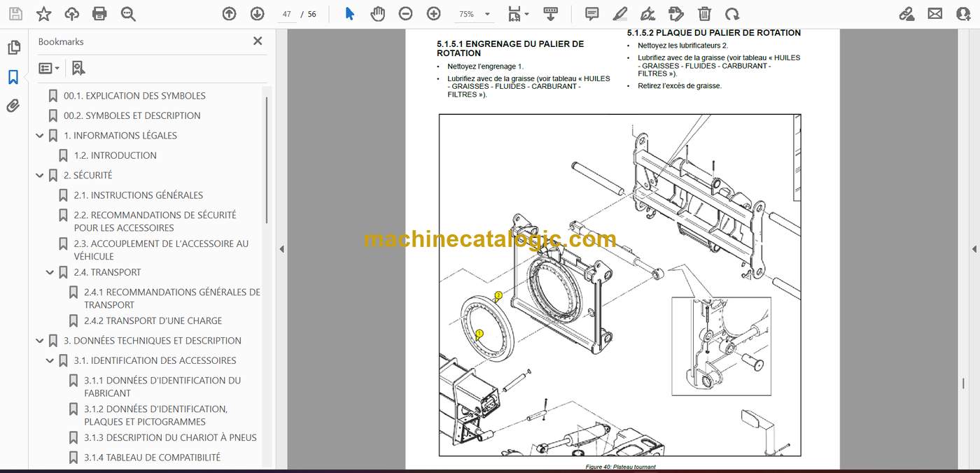The image size is (980, 473).
Task: Toggle the page thumbnails panel icon
Action: (x=13, y=48)
